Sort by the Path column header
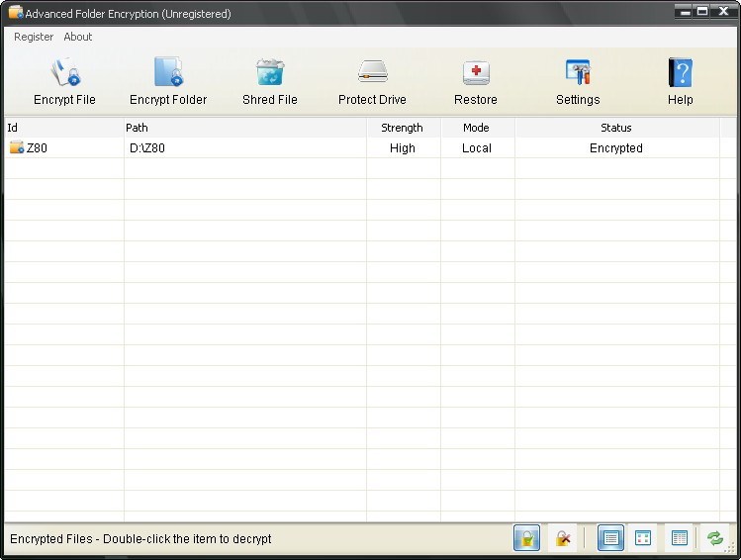This screenshot has width=741, height=560. tap(245, 128)
